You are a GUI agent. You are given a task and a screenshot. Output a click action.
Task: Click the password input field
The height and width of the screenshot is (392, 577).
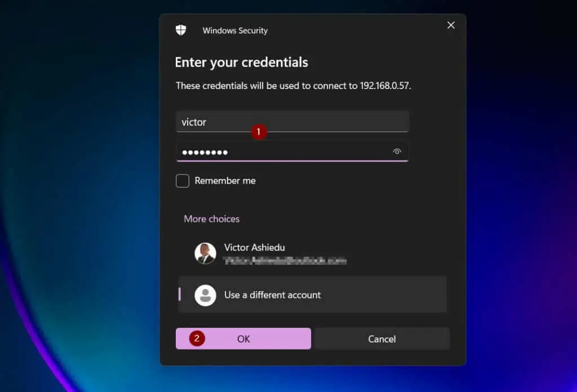click(x=292, y=152)
